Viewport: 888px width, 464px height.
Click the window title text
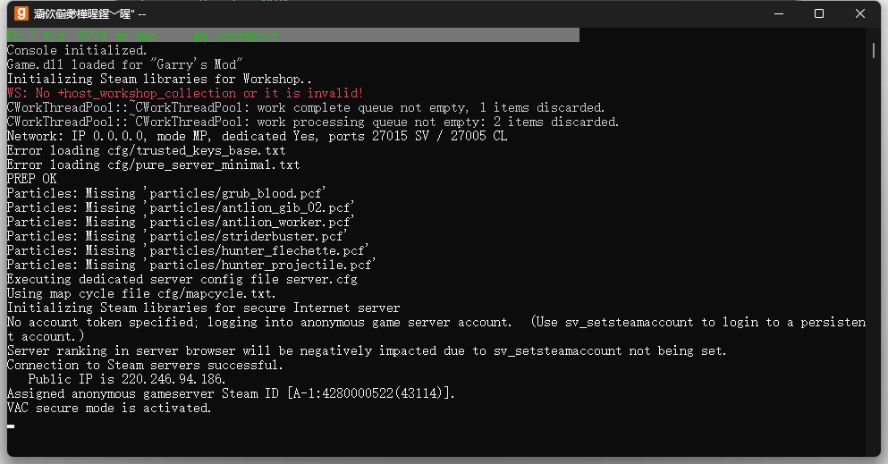pyautogui.click(x=89, y=14)
